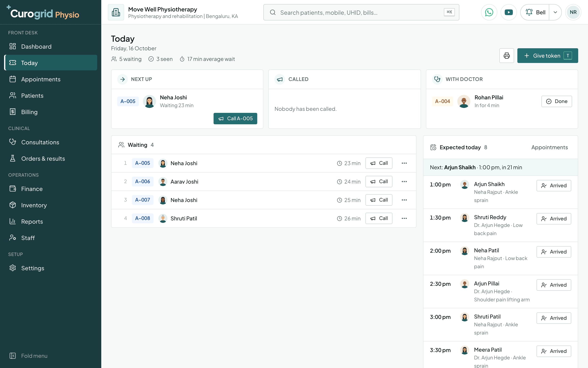This screenshot has width=588, height=368.
Task: Mark Shruti Reddy as Arrived
Action: point(554,219)
